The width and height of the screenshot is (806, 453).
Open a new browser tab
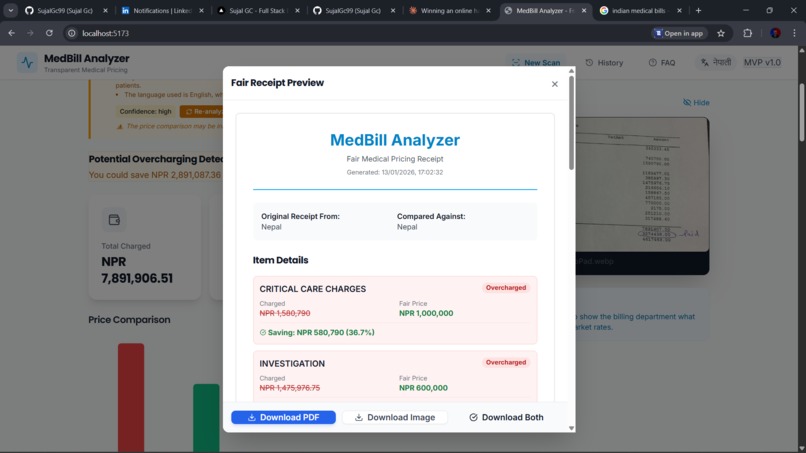(698, 10)
